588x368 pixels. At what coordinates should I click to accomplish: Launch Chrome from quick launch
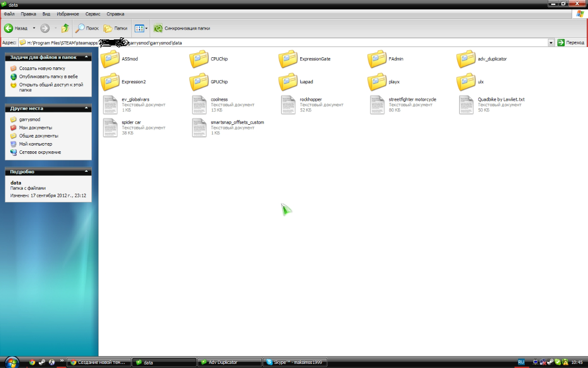(x=32, y=362)
